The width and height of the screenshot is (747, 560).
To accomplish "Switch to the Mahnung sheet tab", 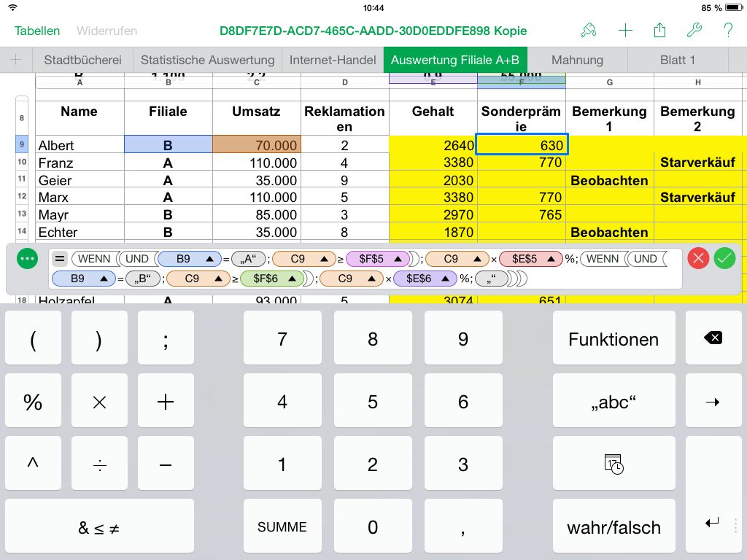I will [577, 60].
